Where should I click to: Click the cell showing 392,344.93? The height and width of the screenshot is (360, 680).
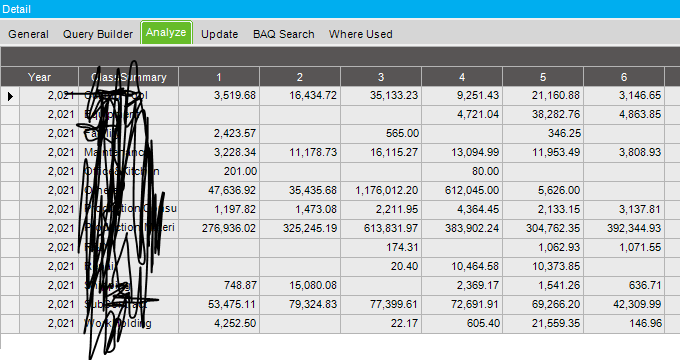[x=624, y=229]
